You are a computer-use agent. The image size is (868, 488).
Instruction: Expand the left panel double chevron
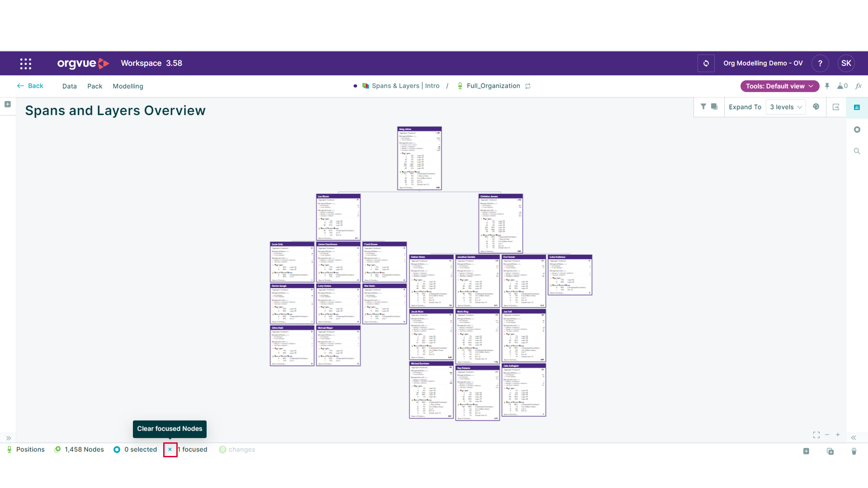coord(8,438)
